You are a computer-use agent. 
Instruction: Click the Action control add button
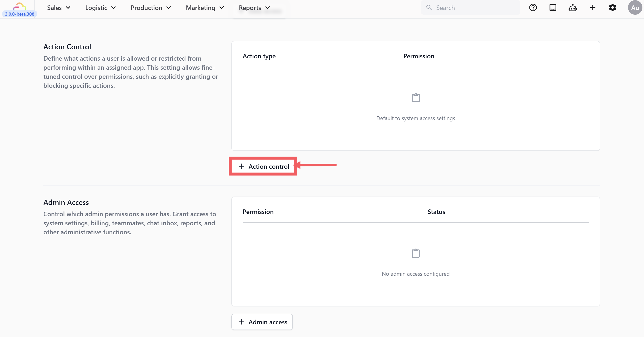click(x=263, y=166)
